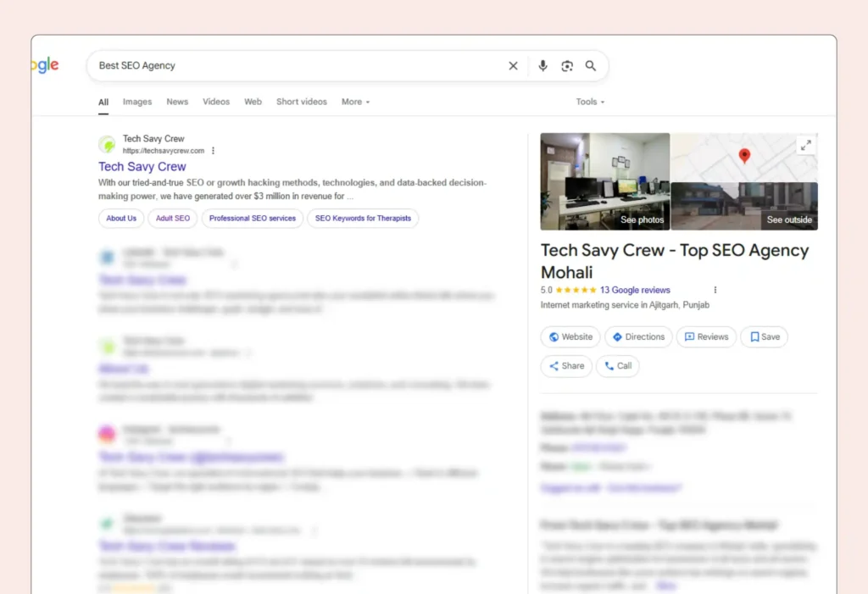View See photos of the office interior
The width and height of the screenshot is (868, 594).
click(x=642, y=219)
